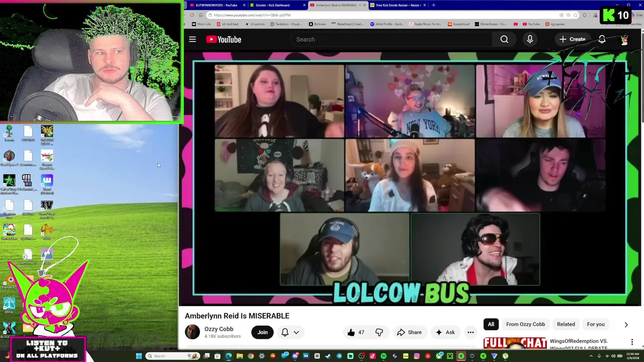Open the RAGE desktop shortcut
Viewport: 644px width, 362px height.
(47, 232)
